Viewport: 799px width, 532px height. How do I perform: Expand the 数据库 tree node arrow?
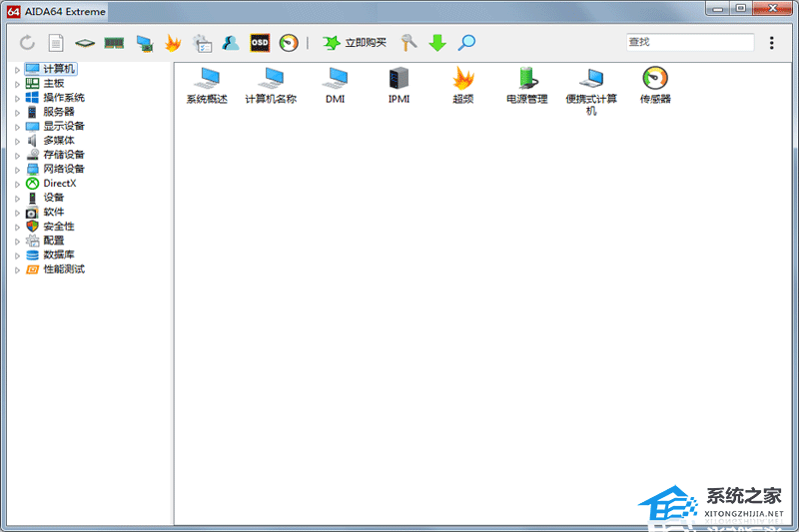click(x=17, y=256)
